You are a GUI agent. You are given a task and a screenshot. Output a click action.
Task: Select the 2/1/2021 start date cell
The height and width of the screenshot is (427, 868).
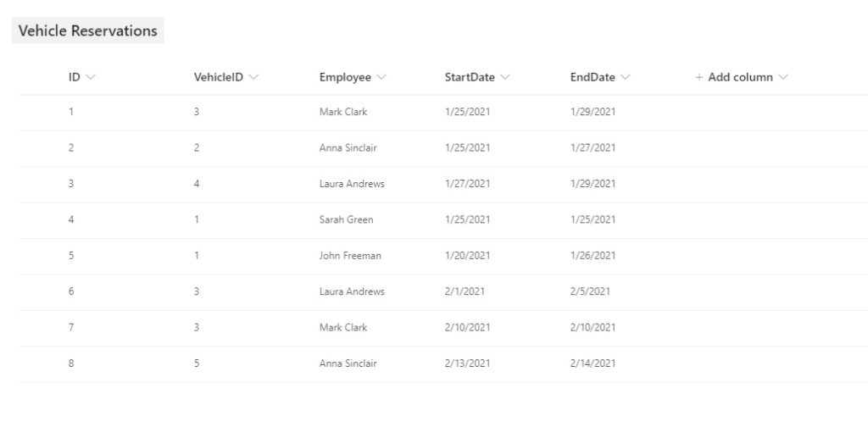coord(465,291)
